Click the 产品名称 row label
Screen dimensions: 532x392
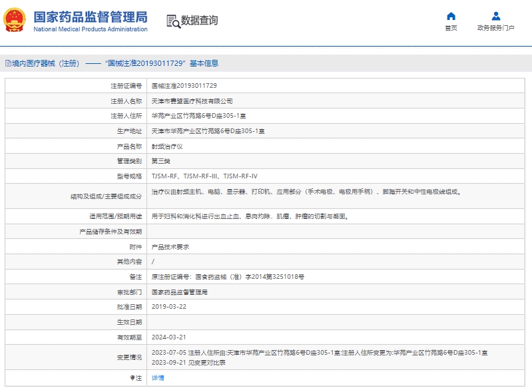pyautogui.click(x=129, y=146)
